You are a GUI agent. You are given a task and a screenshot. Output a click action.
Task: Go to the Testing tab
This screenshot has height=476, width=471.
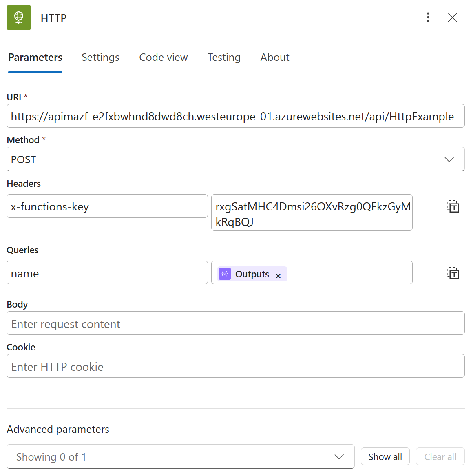(224, 58)
